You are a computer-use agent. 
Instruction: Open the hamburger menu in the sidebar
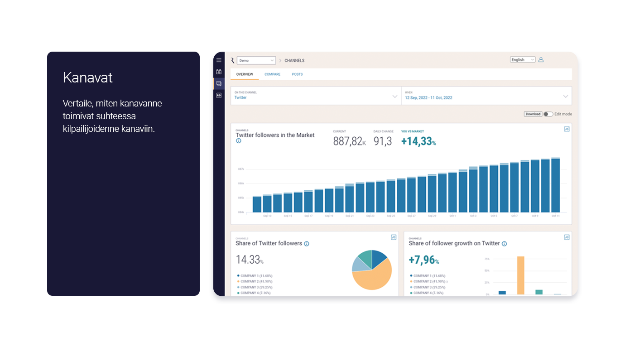click(219, 60)
